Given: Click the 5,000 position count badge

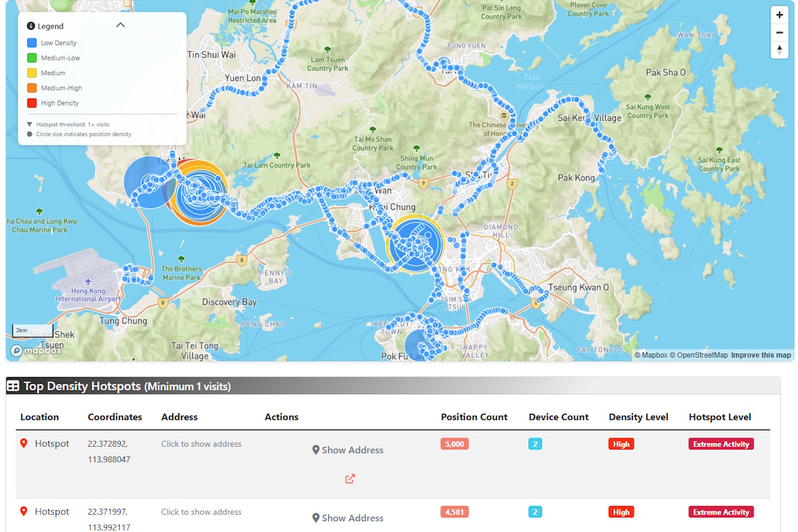Looking at the screenshot, I should coord(454,444).
